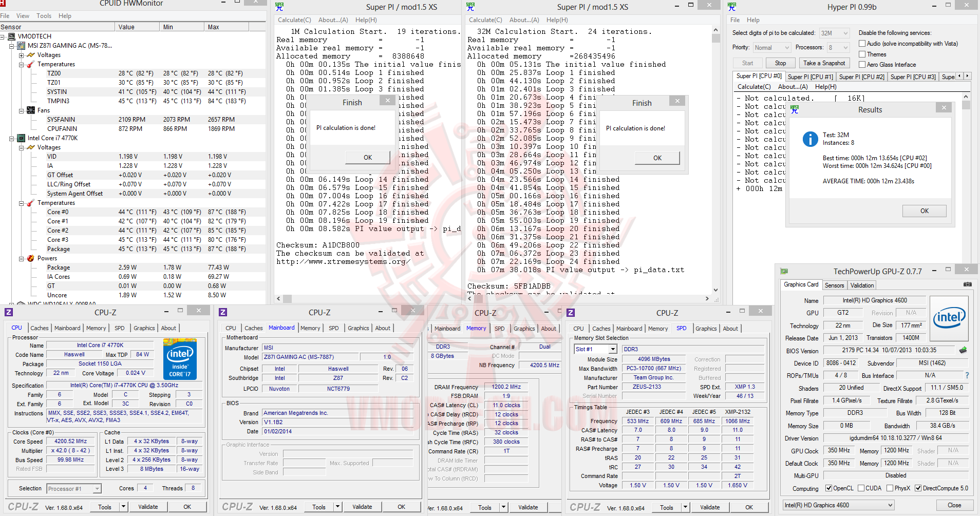
Task: Switch to the Validation tab in GPU-Z
Action: [862, 285]
